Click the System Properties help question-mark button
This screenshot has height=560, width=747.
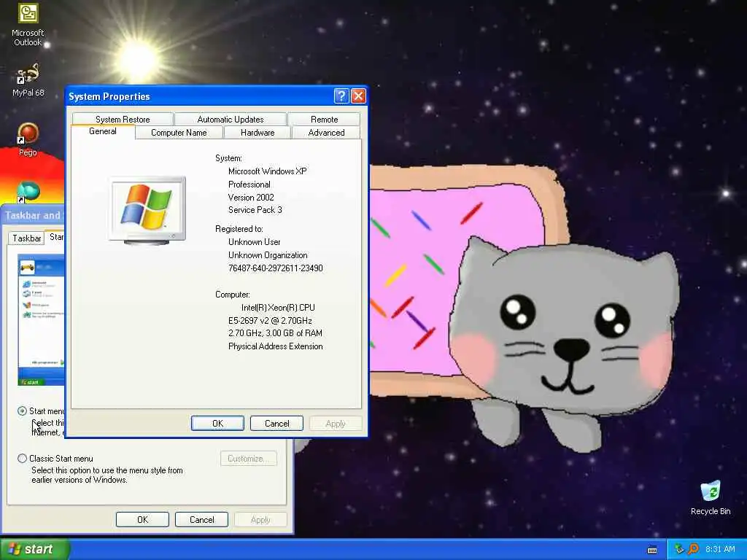click(341, 96)
